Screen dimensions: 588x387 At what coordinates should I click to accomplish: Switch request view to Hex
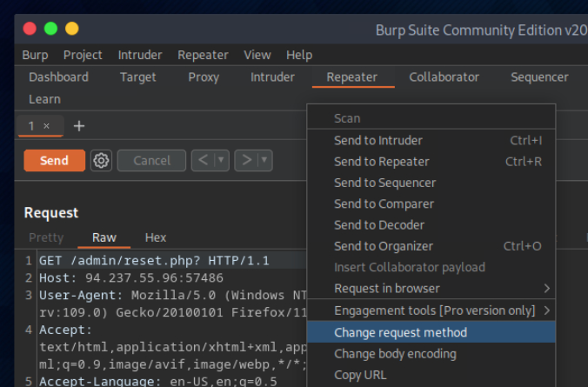156,237
